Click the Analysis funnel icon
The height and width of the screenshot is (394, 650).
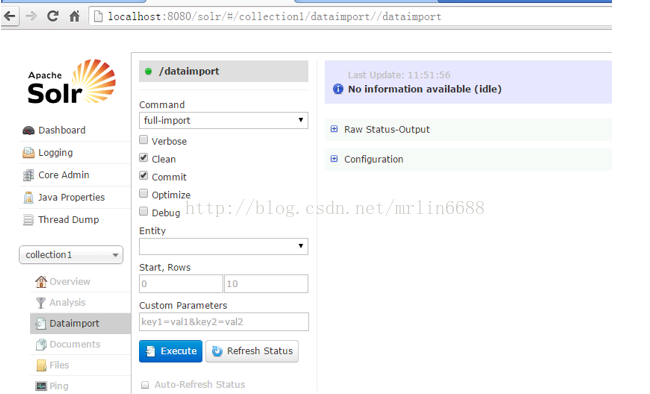(41, 303)
